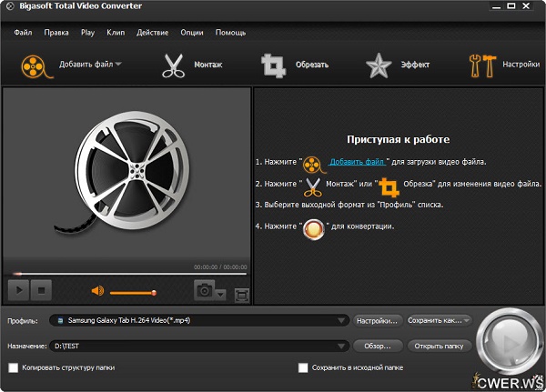Click the orange convert icon in step 4
546x392 pixels.
pos(314,229)
